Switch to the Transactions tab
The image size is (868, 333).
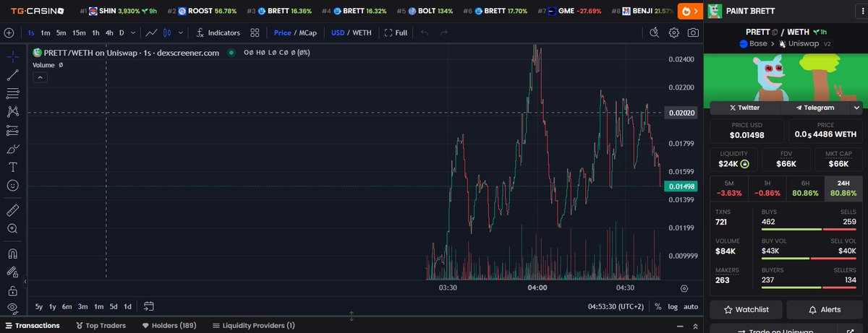tap(31, 326)
